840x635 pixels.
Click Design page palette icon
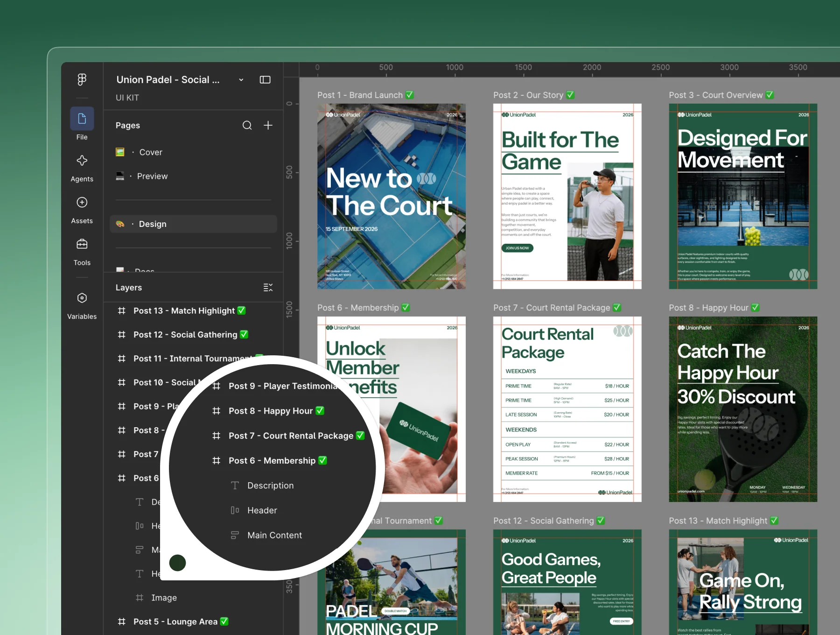click(x=120, y=224)
